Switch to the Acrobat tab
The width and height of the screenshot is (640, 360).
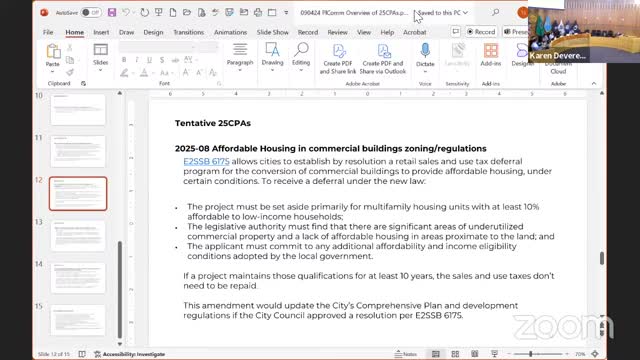[x=415, y=32]
